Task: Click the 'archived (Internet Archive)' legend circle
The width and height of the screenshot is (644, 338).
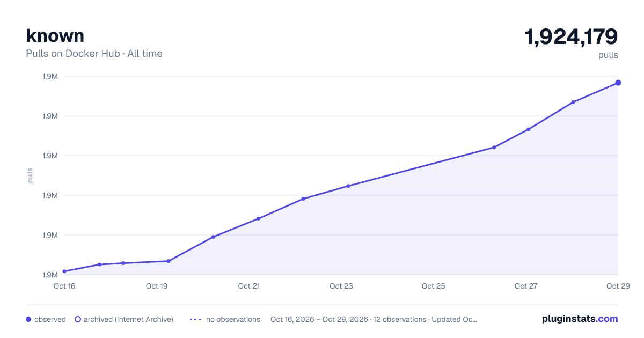Action: pyautogui.click(x=78, y=319)
